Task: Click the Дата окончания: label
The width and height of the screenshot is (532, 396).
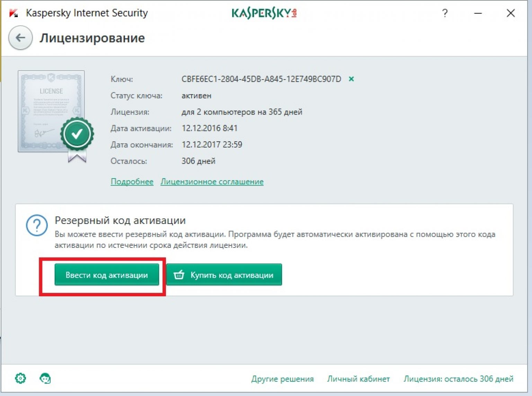Action: point(142,145)
